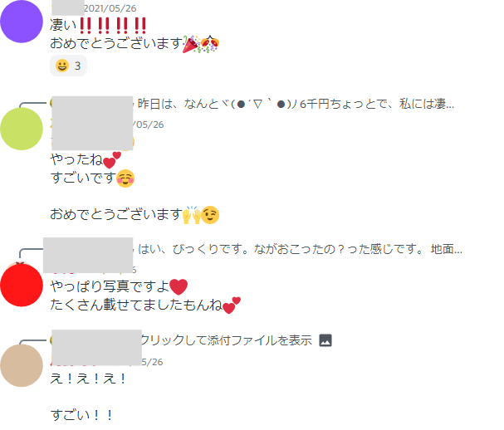Open the beige user avatar profile

(x=22, y=365)
